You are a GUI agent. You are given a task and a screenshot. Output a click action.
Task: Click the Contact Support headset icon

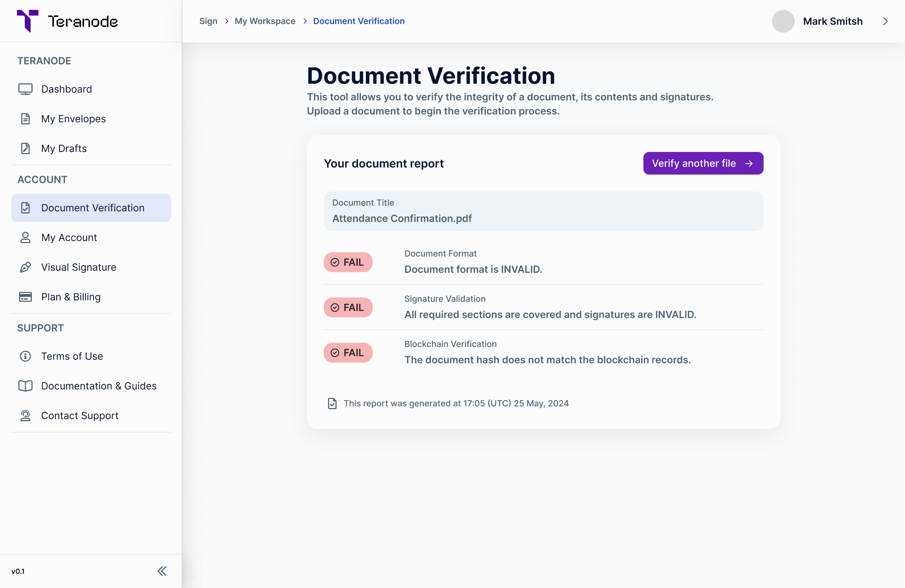[25, 416]
